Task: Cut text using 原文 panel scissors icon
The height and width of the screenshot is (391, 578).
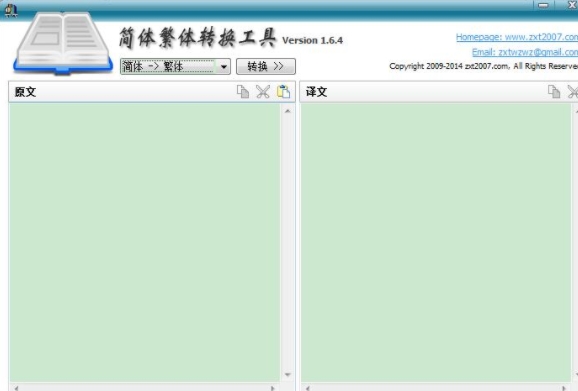Action: point(263,92)
